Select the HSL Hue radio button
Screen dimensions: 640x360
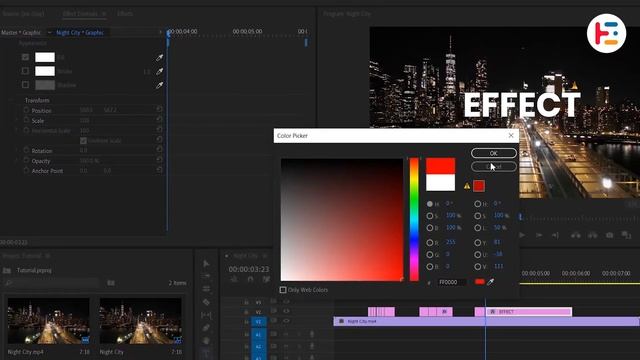coord(478,204)
